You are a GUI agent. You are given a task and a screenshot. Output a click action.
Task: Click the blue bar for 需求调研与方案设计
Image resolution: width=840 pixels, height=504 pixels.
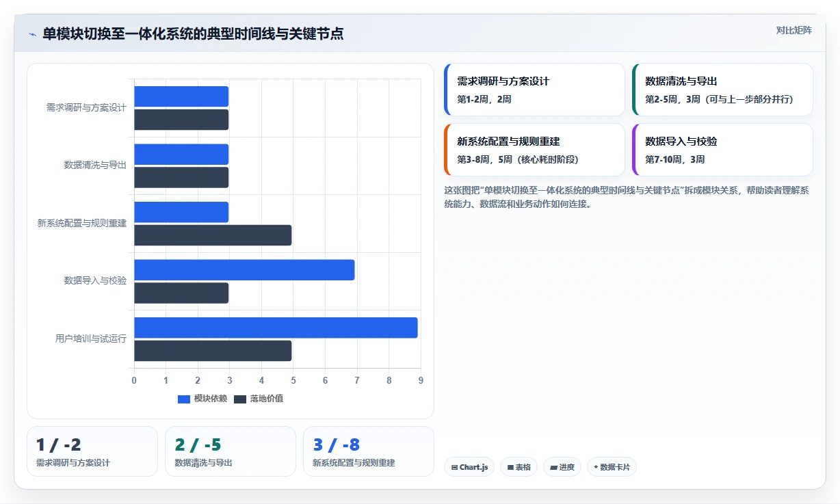pyautogui.click(x=181, y=96)
